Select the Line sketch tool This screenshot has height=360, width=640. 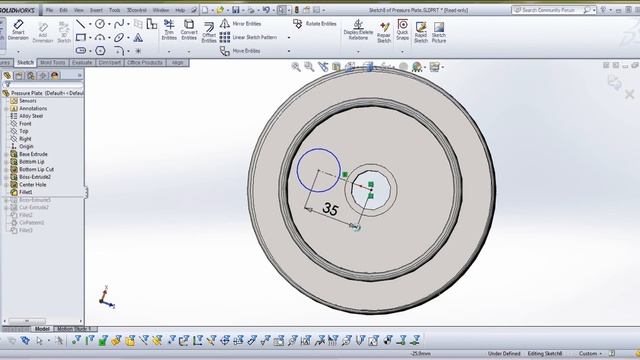pyautogui.click(x=80, y=24)
